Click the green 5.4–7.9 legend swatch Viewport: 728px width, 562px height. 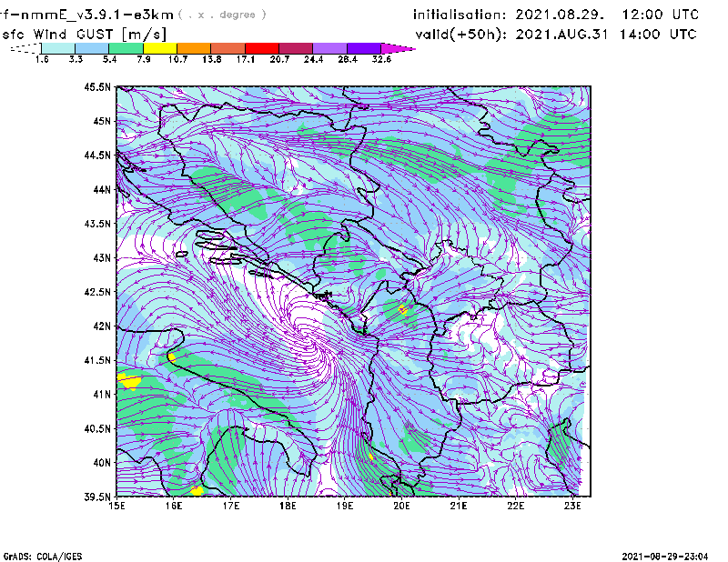coord(126,48)
